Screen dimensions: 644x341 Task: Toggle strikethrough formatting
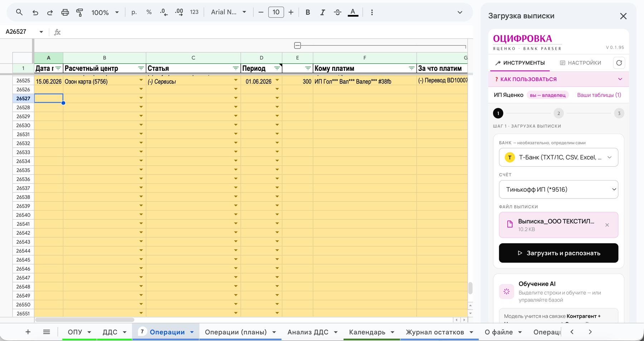(337, 12)
